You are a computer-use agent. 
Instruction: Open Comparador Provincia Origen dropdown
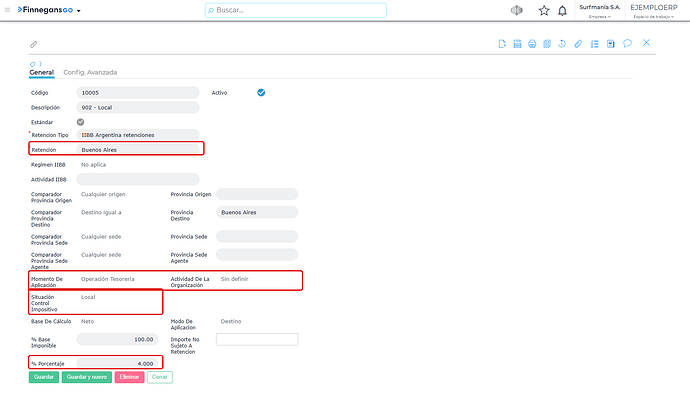103,194
